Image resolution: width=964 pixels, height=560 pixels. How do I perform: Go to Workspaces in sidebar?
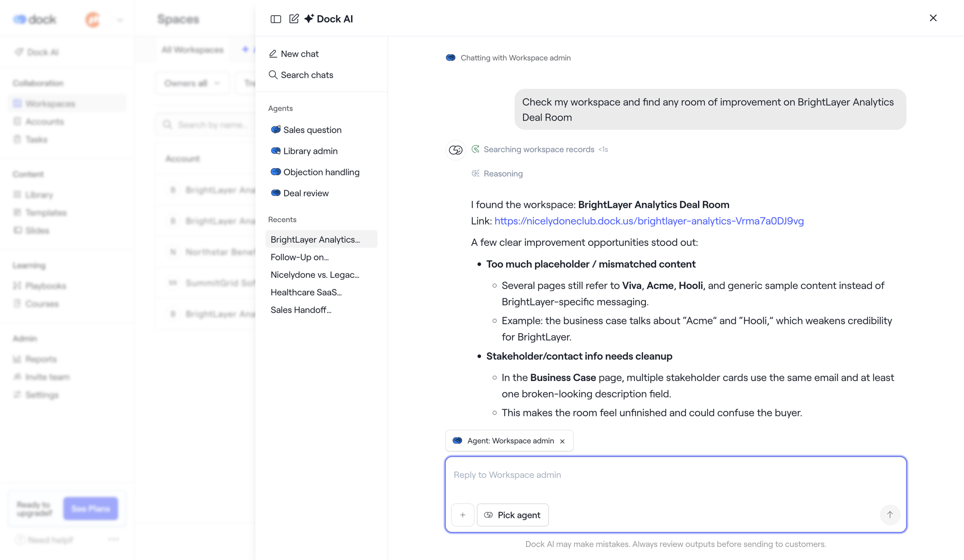(67, 104)
